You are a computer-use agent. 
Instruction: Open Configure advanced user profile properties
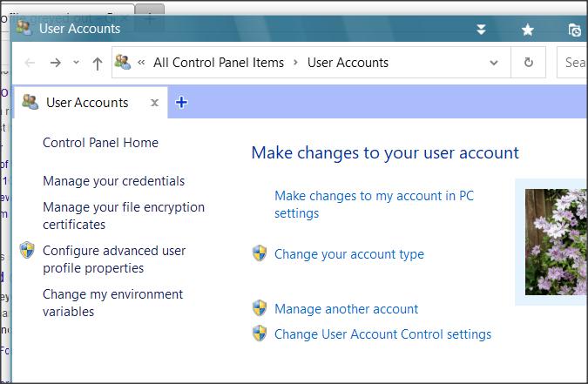click(114, 259)
